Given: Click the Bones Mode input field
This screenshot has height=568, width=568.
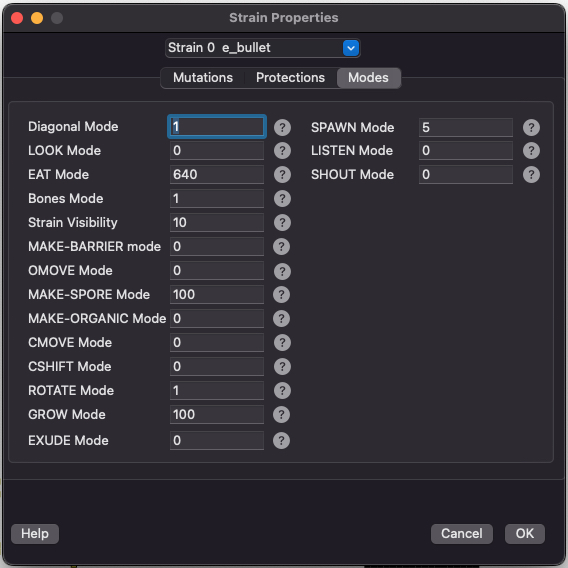Looking at the screenshot, I should click(x=217, y=199).
